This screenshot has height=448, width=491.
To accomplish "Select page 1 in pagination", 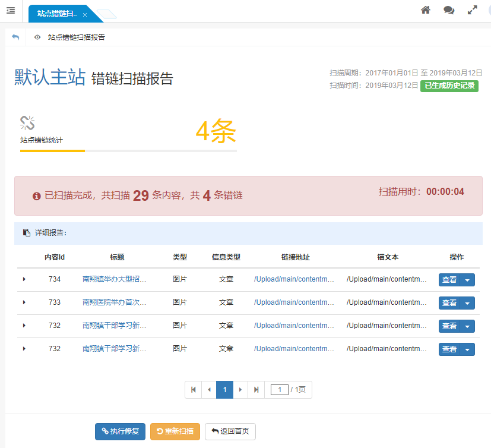I will coord(224,390).
